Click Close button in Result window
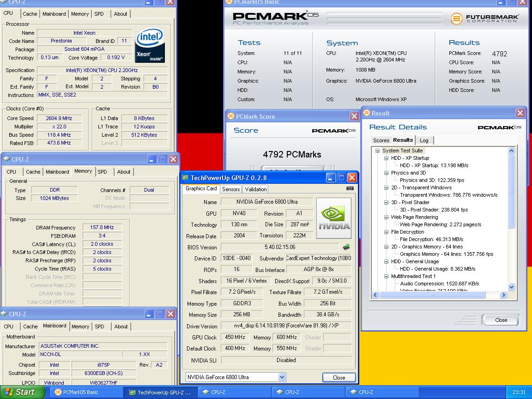The width and height of the screenshot is (532, 399). pos(501,320)
